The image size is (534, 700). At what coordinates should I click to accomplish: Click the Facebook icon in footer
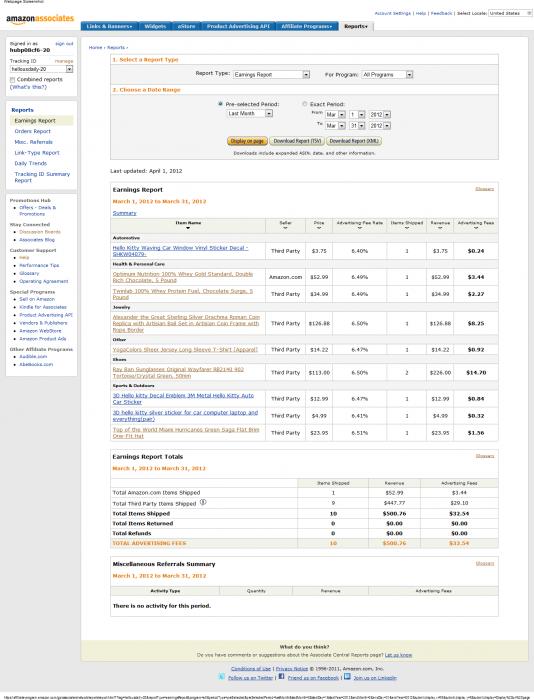tap(281, 677)
